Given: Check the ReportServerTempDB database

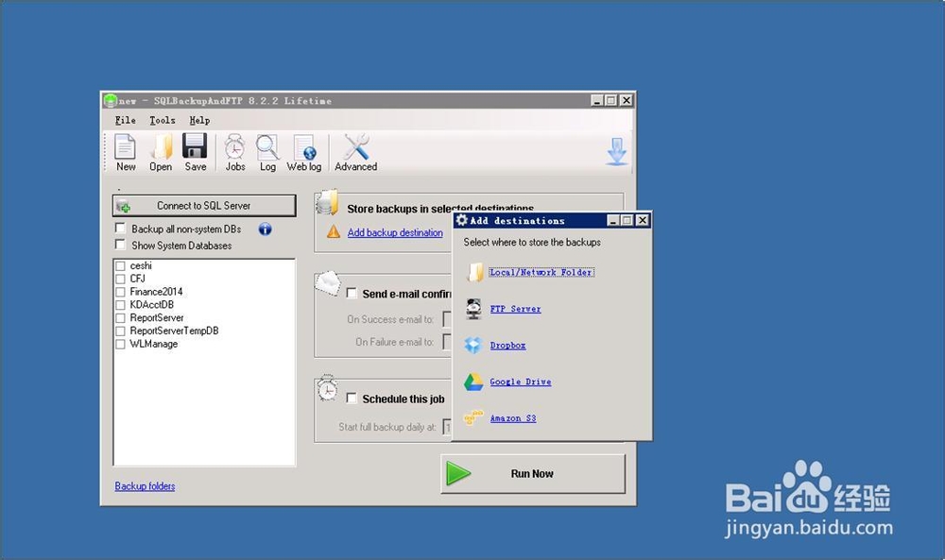Looking at the screenshot, I should (x=121, y=331).
